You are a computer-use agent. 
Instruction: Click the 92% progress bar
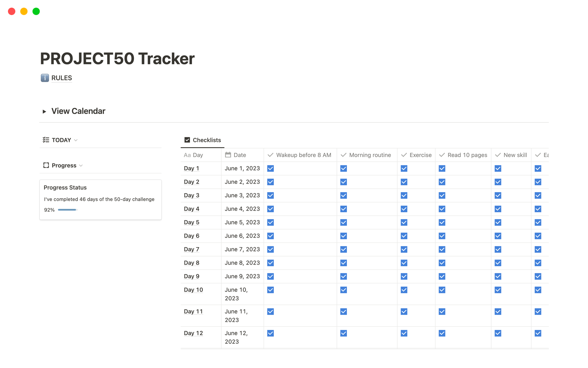coord(67,210)
